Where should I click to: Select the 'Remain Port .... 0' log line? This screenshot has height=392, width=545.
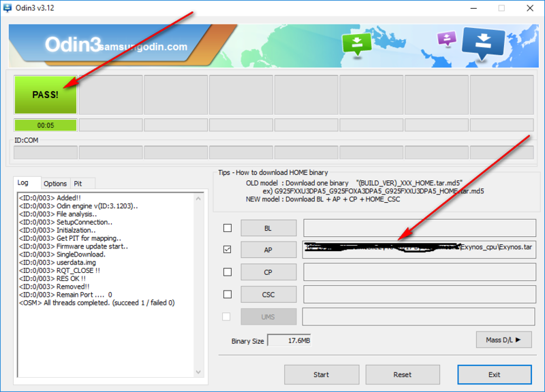tap(65, 295)
